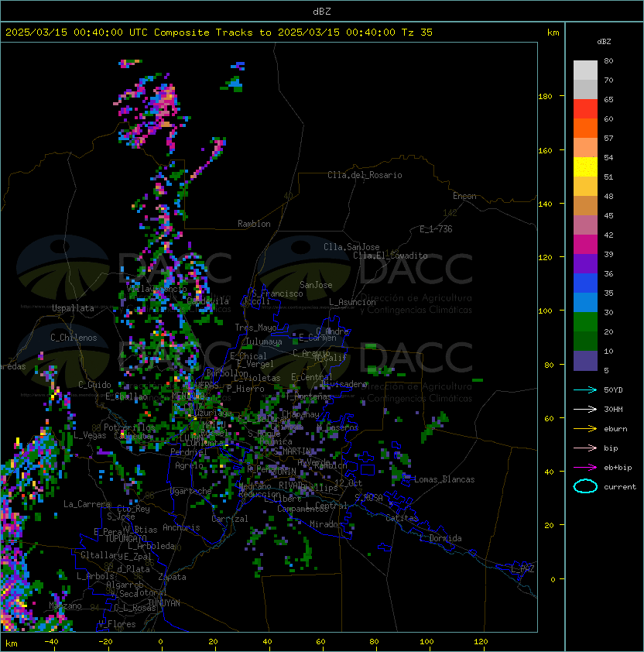Click the 'V_Flores' map label
The height and width of the screenshot is (652, 644).
point(117,624)
